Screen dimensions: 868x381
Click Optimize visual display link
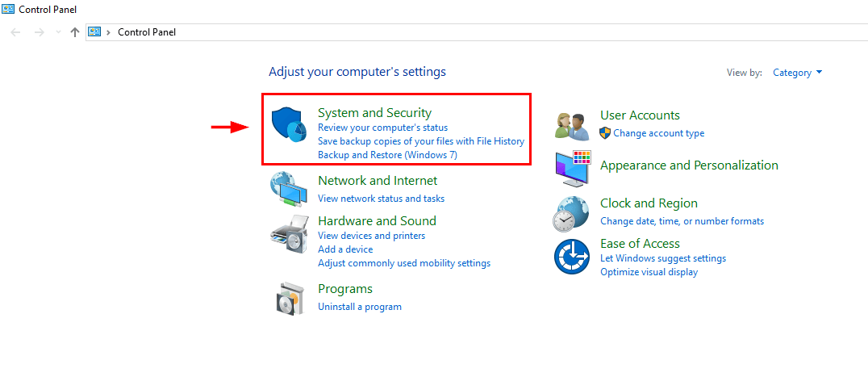tap(649, 272)
